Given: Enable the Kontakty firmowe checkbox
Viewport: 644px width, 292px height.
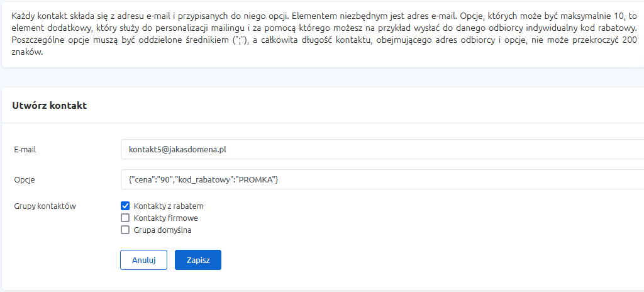Looking at the screenshot, I should click(125, 218).
